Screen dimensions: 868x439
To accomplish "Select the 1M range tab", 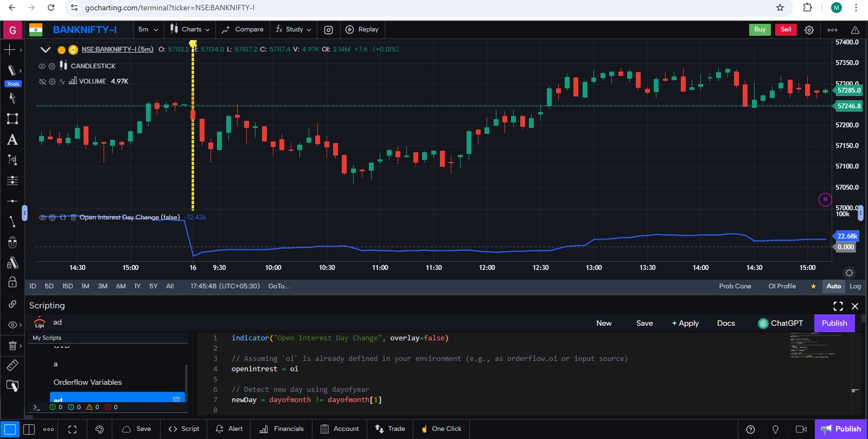I will [x=85, y=286].
